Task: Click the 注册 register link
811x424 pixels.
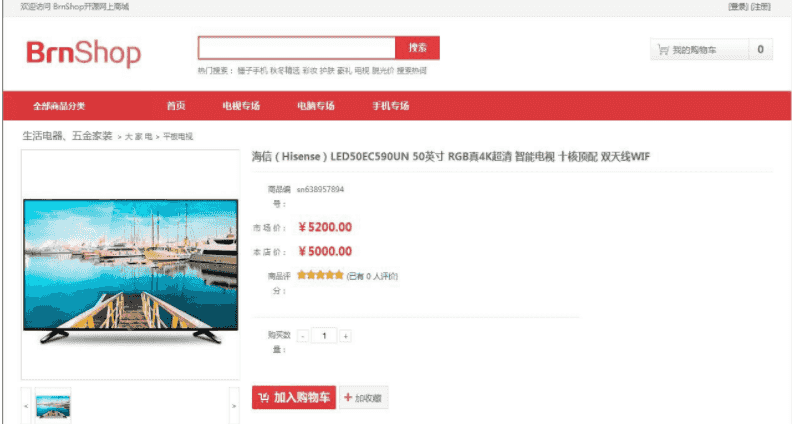Action: pyautogui.click(x=760, y=7)
